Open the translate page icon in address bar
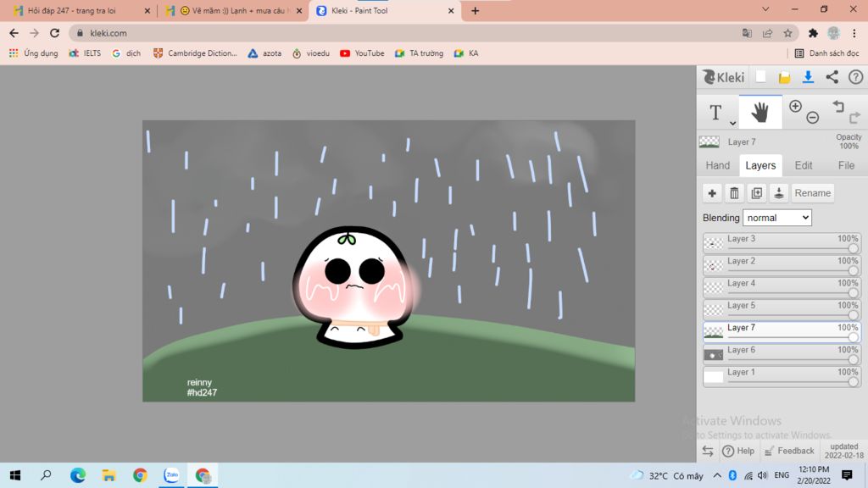 coord(747,33)
